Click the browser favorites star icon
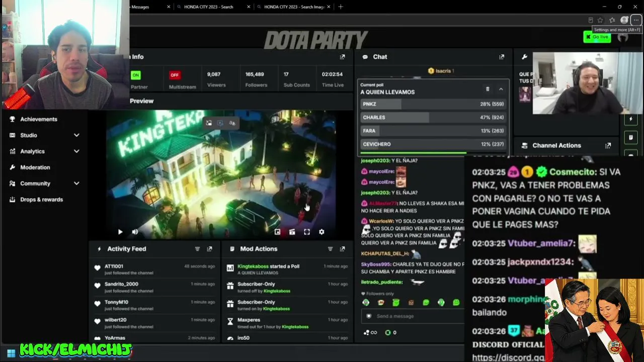Viewport: 644px width, 362px height. click(x=600, y=20)
